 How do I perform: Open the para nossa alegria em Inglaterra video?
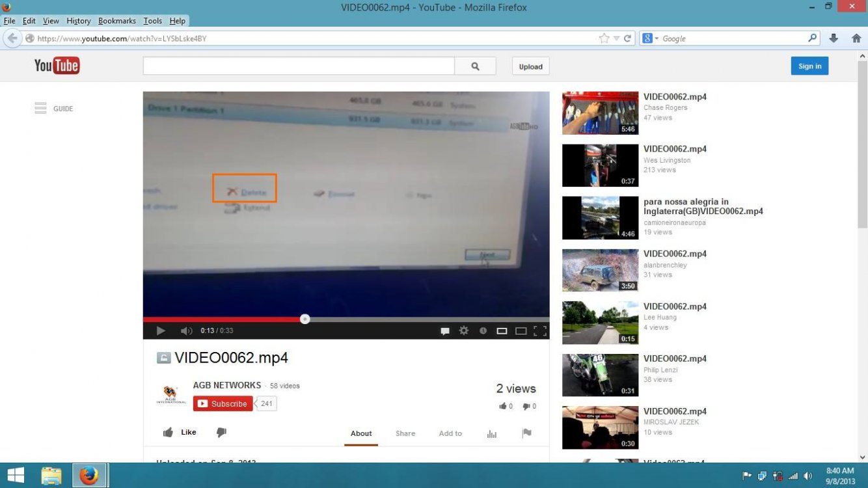click(703, 206)
